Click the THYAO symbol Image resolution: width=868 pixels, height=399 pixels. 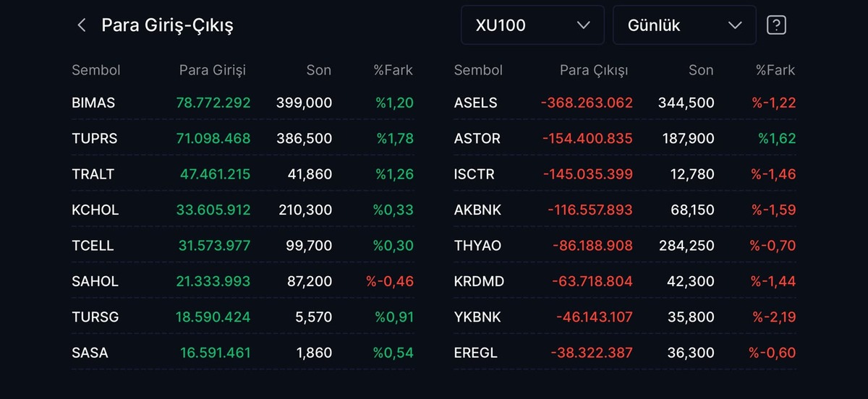point(477,246)
